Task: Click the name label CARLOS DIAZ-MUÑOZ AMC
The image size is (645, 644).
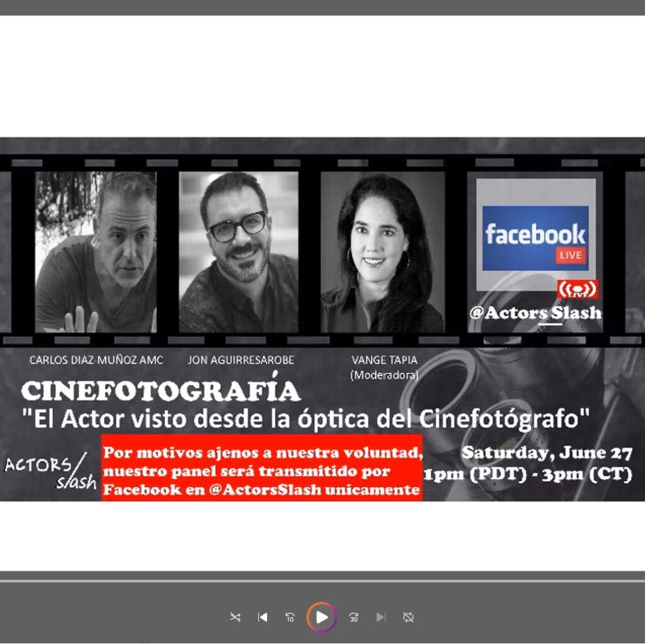Action: pyautogui.click(x=96, y=360)
